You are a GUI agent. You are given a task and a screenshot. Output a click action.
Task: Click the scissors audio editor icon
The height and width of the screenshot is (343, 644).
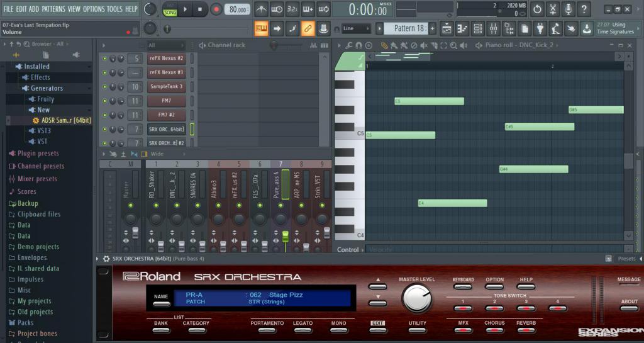point(553,9)
